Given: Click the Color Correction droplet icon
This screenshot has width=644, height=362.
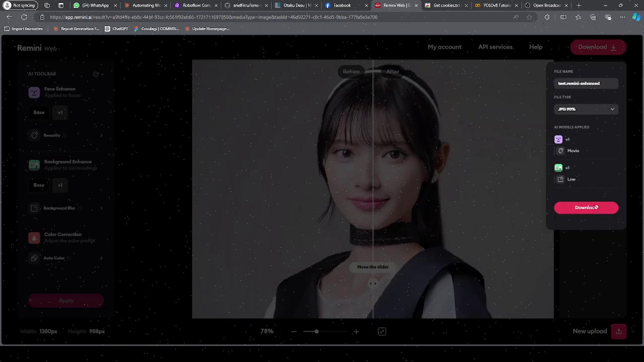Looking at the screenshot, I should tap(34, 238).
